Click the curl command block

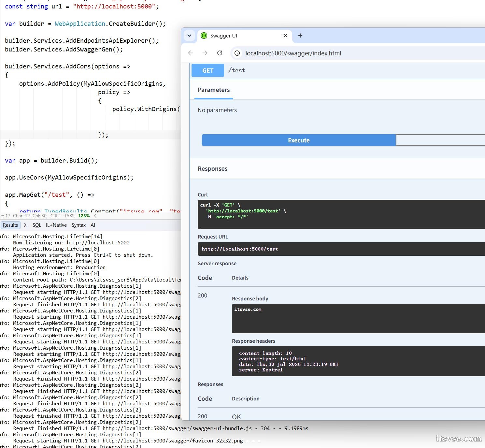(341, 214)
